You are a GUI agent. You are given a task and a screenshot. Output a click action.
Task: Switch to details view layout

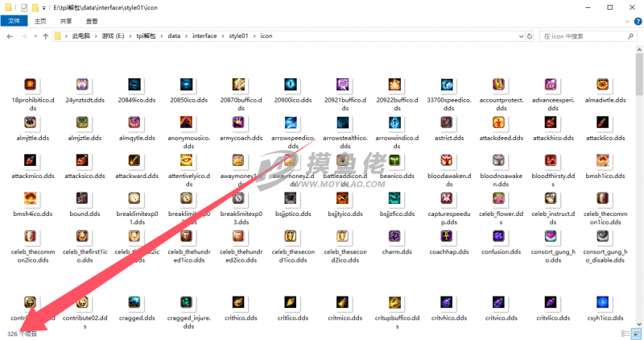click(625, 334)
